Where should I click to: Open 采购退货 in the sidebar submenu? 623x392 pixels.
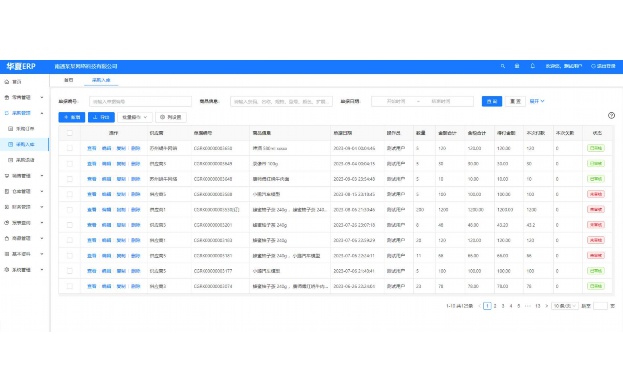coord(25,160)
